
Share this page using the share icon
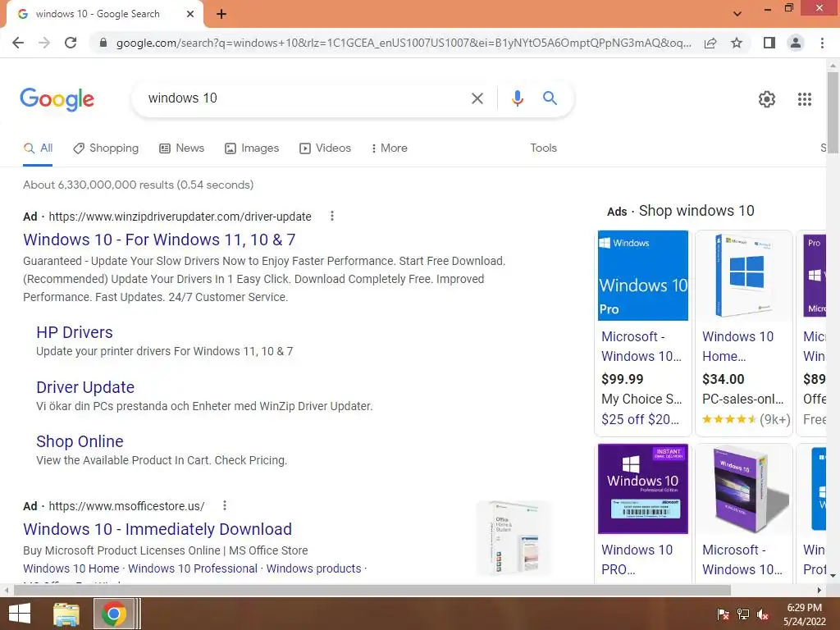click(x=710, y=43)
